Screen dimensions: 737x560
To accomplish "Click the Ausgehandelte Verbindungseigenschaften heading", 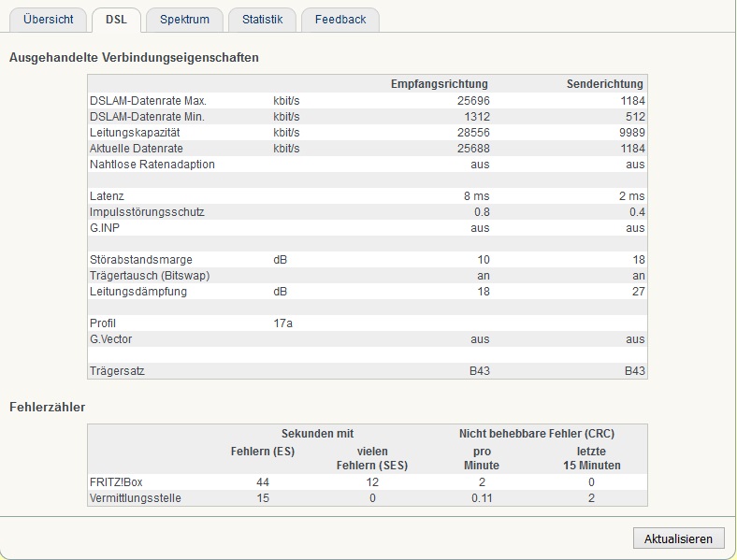I will (x=134, y=57).
